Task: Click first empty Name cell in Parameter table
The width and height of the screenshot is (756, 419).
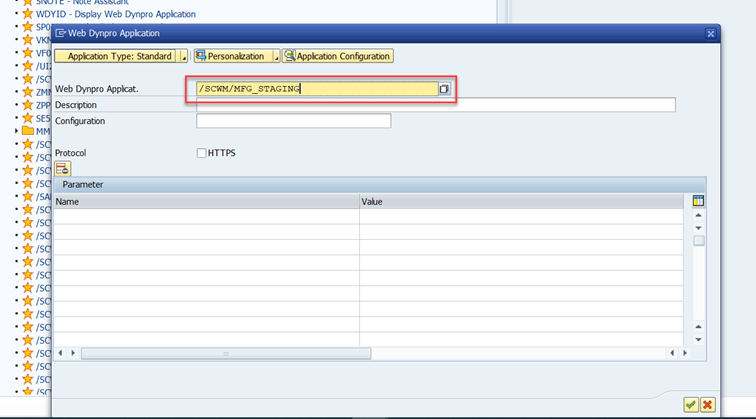Action: 206,216
